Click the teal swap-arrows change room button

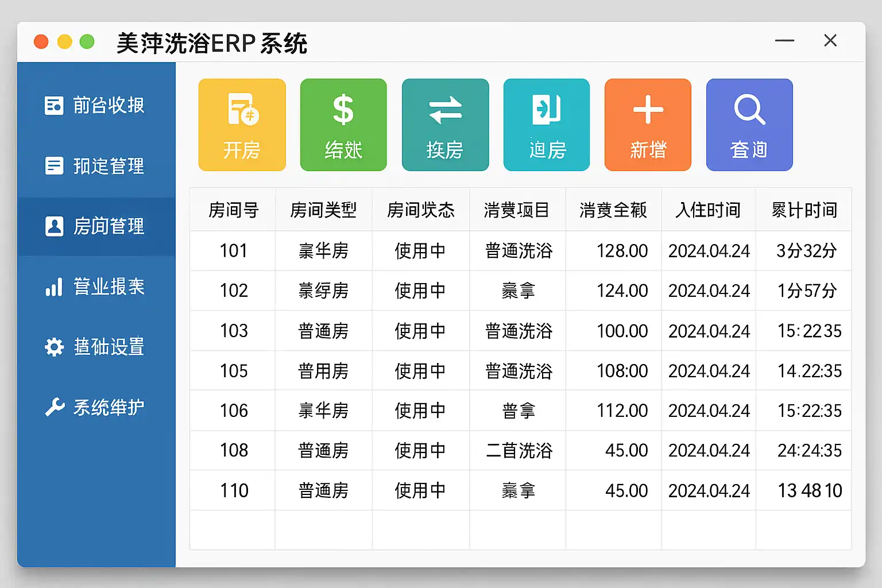pyautogui.click(x=445, y=125)
